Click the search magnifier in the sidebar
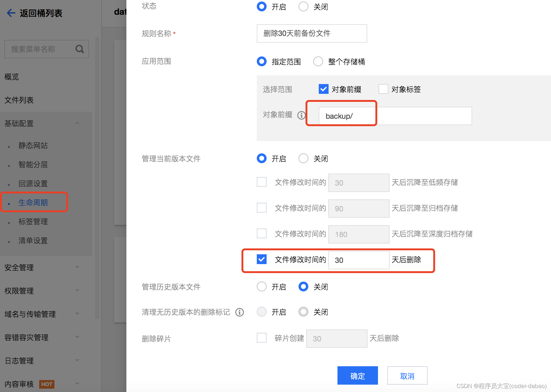This screenshot has height=392, width=551. coord(79,49)
